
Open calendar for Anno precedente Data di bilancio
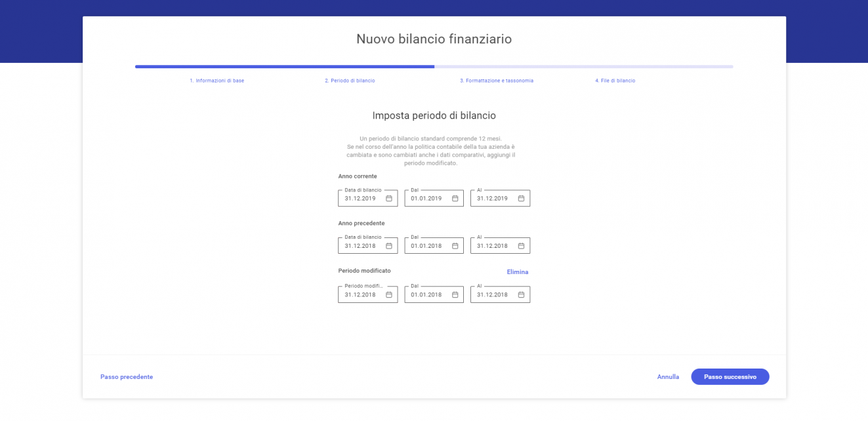388,246
